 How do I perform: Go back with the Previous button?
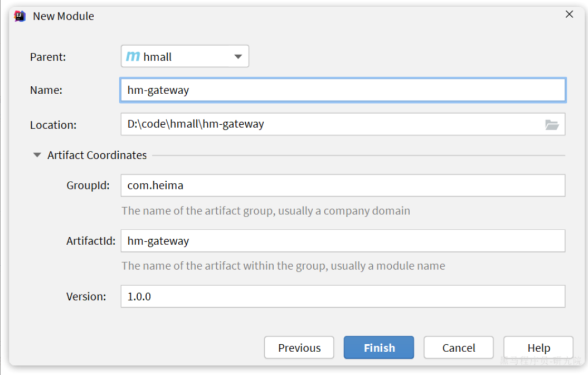299,348
